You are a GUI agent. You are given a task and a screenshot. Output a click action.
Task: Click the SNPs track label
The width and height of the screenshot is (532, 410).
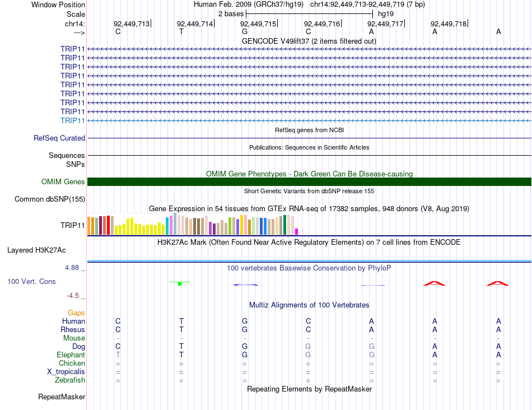pos(76,164)
